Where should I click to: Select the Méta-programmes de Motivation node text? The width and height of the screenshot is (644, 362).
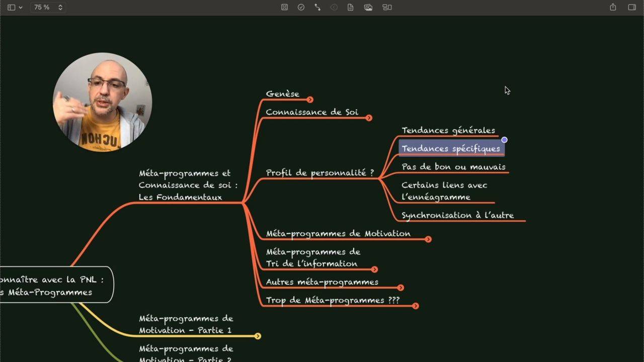point(338,233)
